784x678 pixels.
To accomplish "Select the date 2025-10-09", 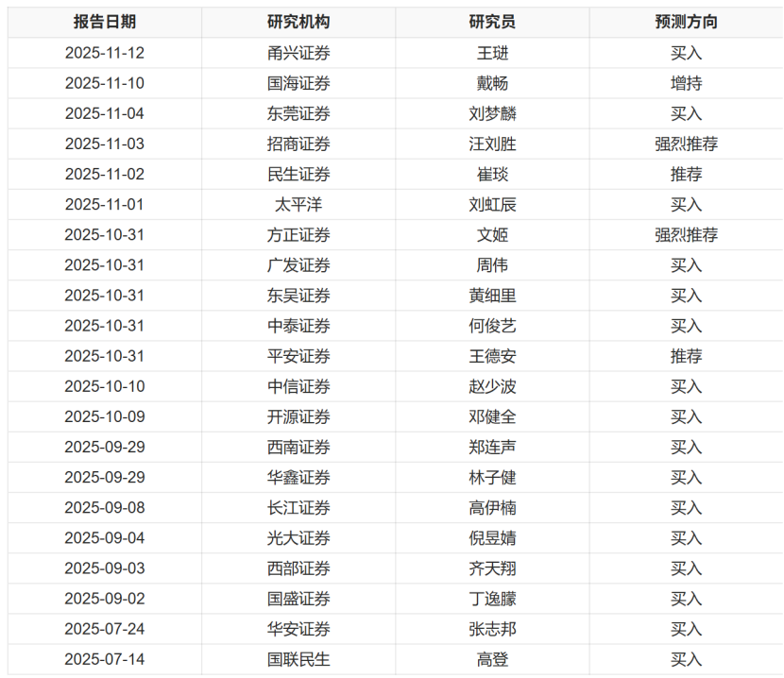I will (105, 416).
